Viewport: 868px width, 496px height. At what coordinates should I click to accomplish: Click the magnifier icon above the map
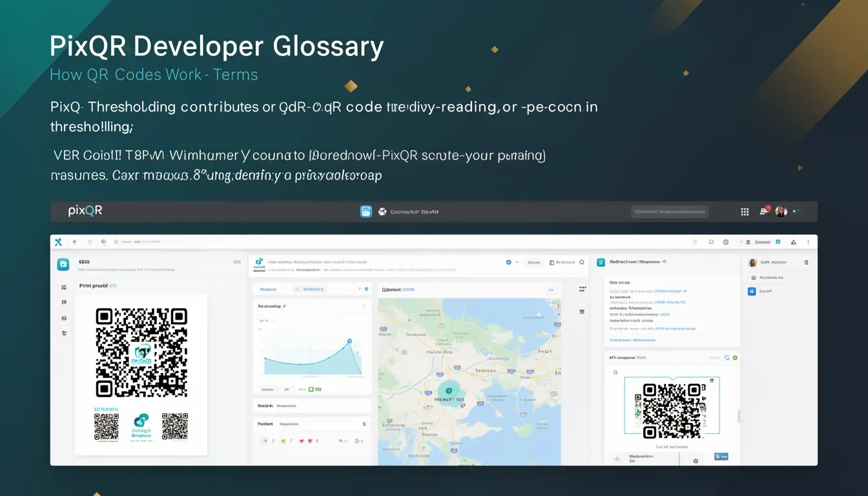point(582,262)
